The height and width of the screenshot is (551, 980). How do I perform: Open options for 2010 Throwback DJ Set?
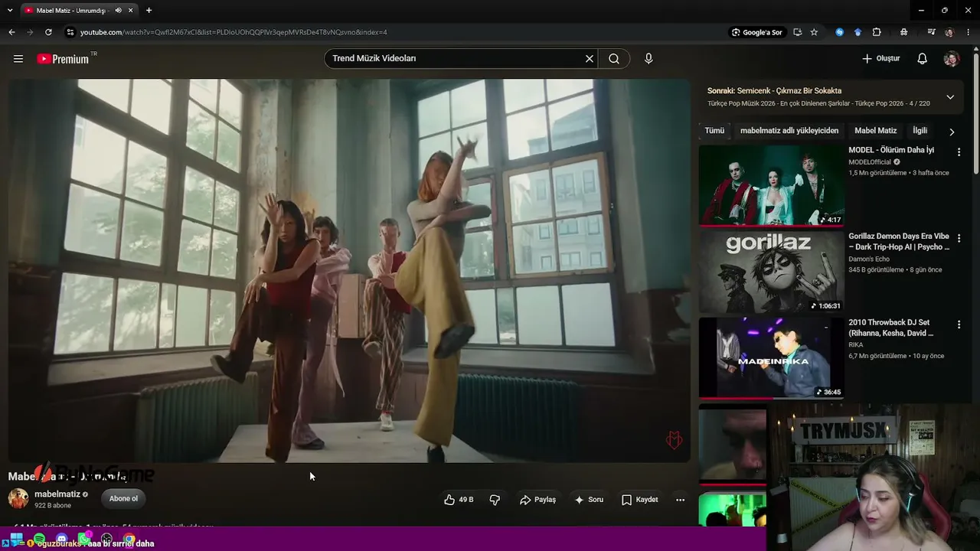pos(959,324)
